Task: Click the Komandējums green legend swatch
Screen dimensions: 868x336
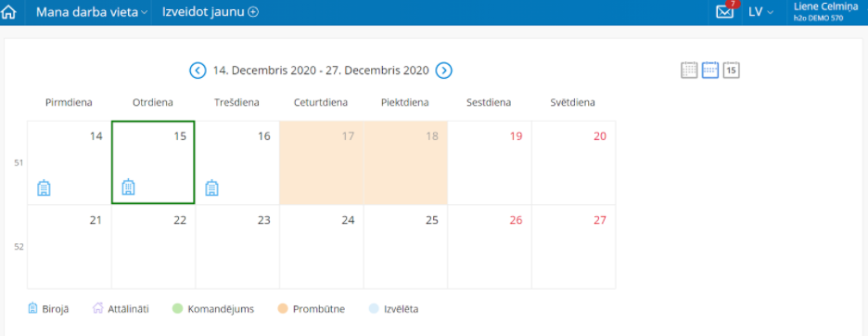Action: point(178,309)
